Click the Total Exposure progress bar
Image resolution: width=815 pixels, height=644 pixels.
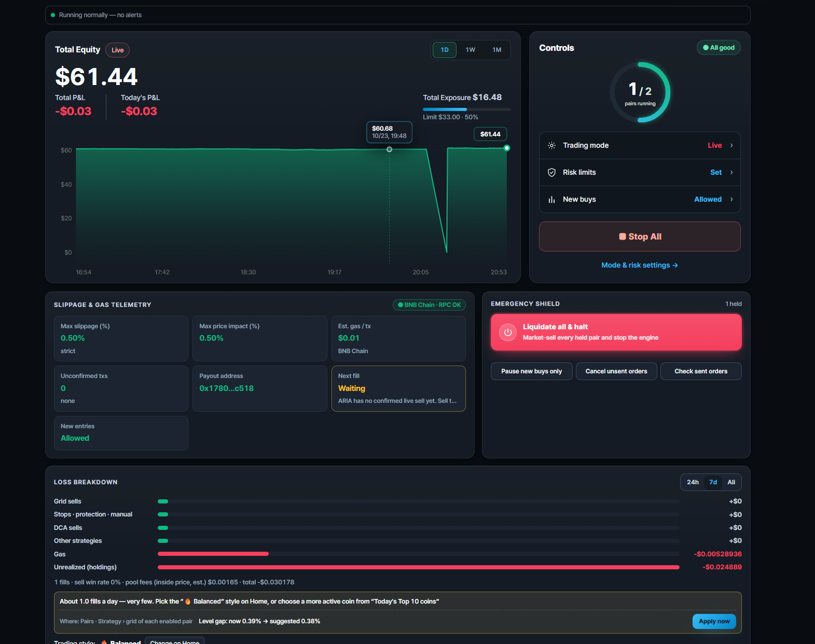467,109
